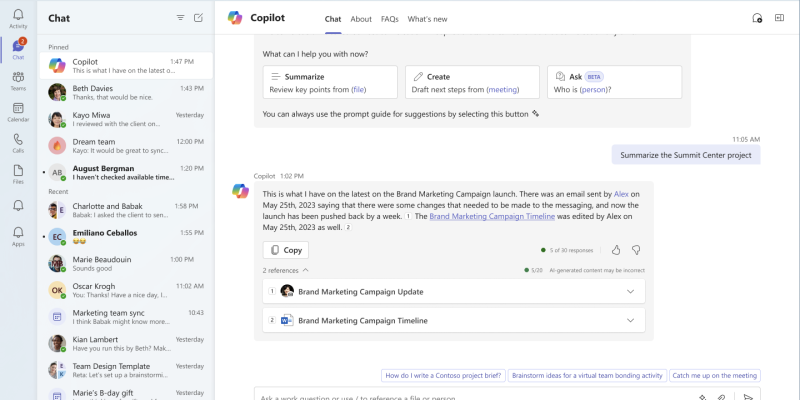800x400 pixels.
Task: Open Kian Lambert chat
Action: pyautogui.click(x=126, y=343)
